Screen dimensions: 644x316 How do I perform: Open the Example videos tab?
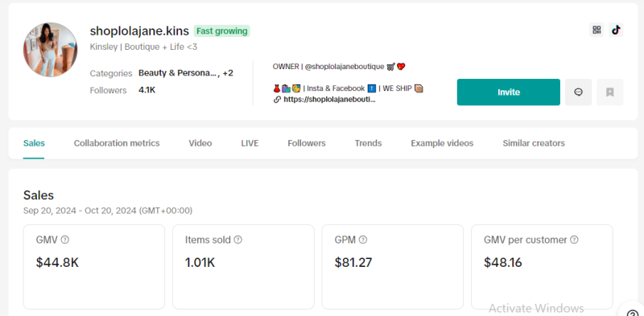(x=442, y=143)
